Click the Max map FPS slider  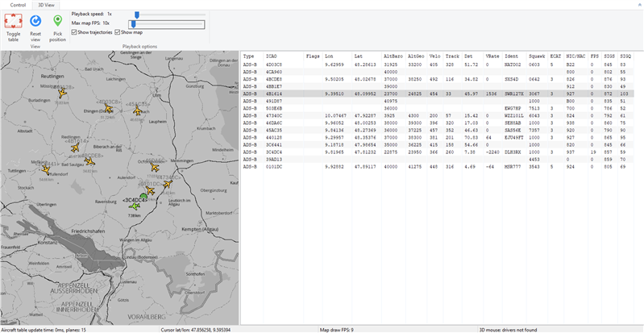[x=132, y=23]
